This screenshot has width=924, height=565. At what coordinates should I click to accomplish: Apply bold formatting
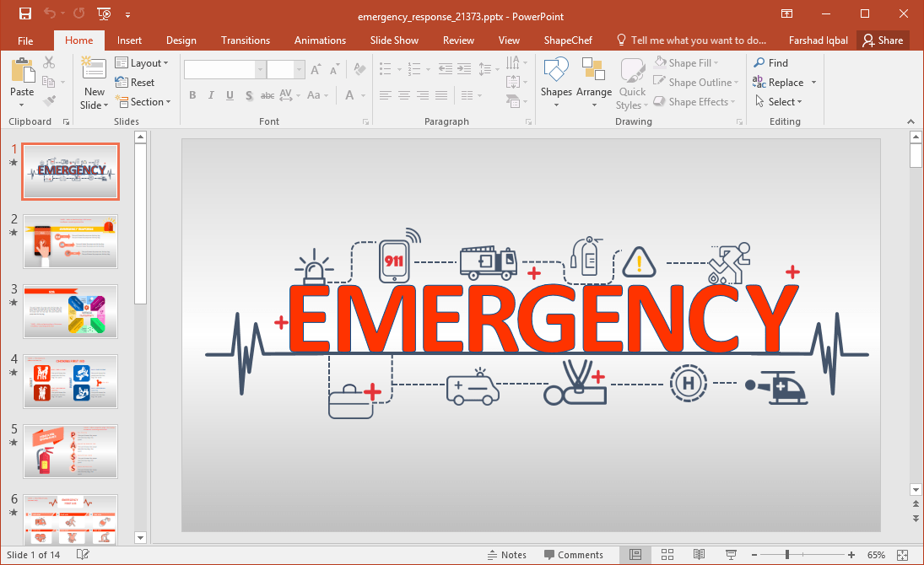pos(192,95)
